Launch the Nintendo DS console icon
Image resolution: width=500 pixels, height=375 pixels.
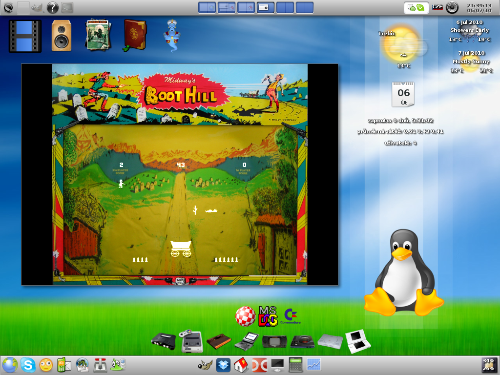pyautogui.click(x=357, y=341)
